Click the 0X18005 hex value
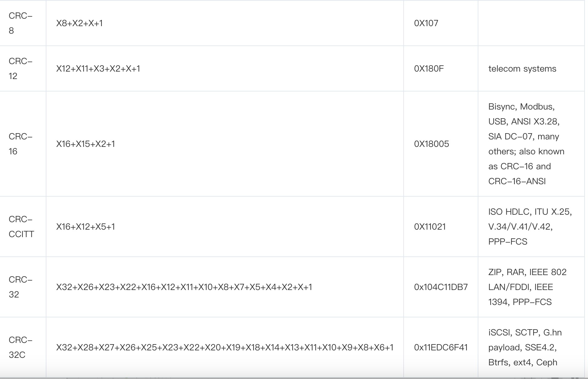The image size is (588, 379). pyautogui.click(x=432, y=144)
